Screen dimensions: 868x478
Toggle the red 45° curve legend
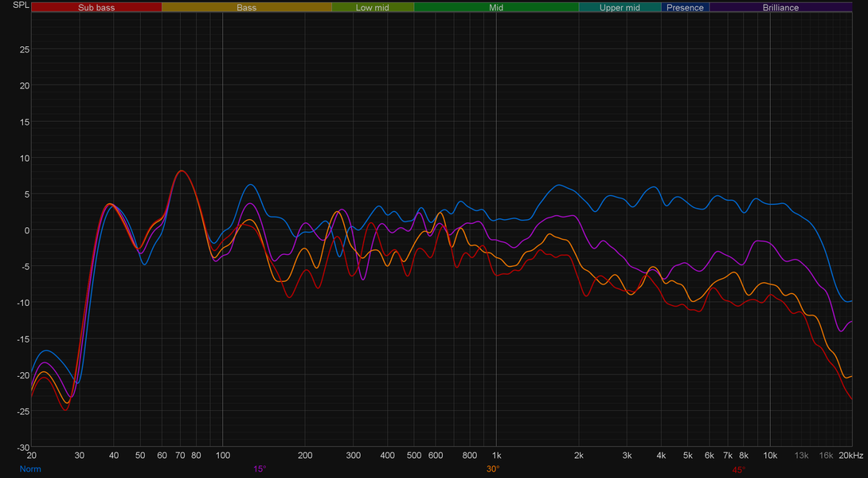(738, 470)
